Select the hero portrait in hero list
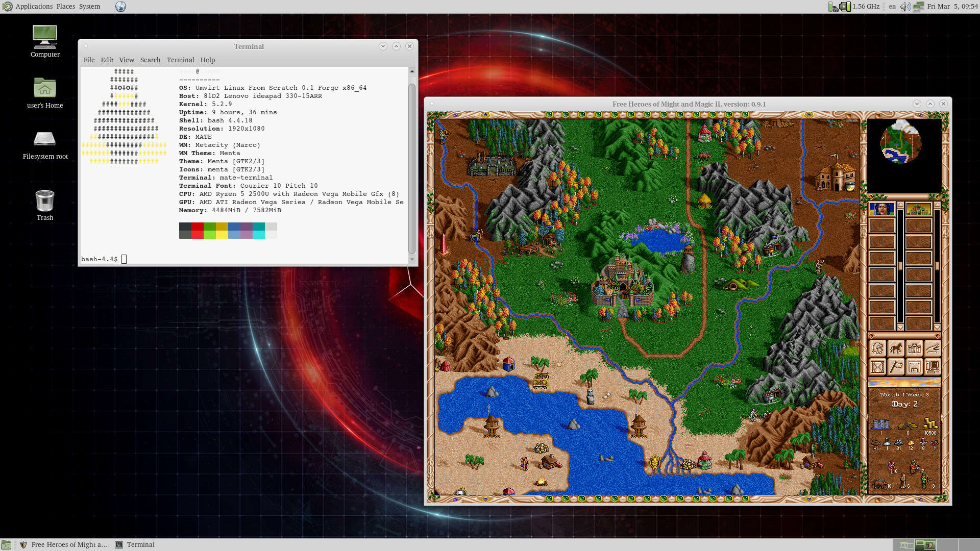This screenshot has width=980, height=551. tap(881, 209)
